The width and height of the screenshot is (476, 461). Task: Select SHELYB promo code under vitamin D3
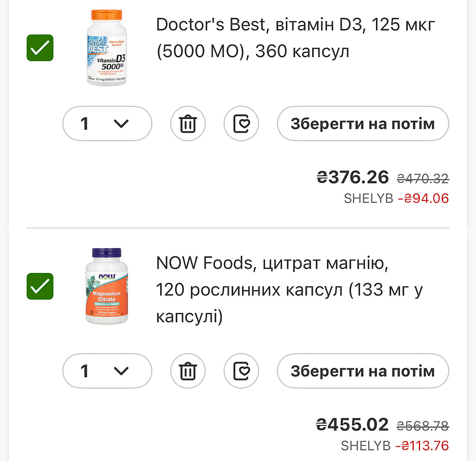coord(368,198)
